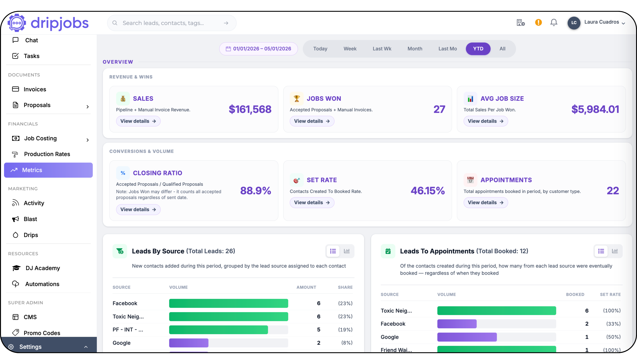Click the search leads input field
This screenshot has height=364, width=637.
(171, 23)
